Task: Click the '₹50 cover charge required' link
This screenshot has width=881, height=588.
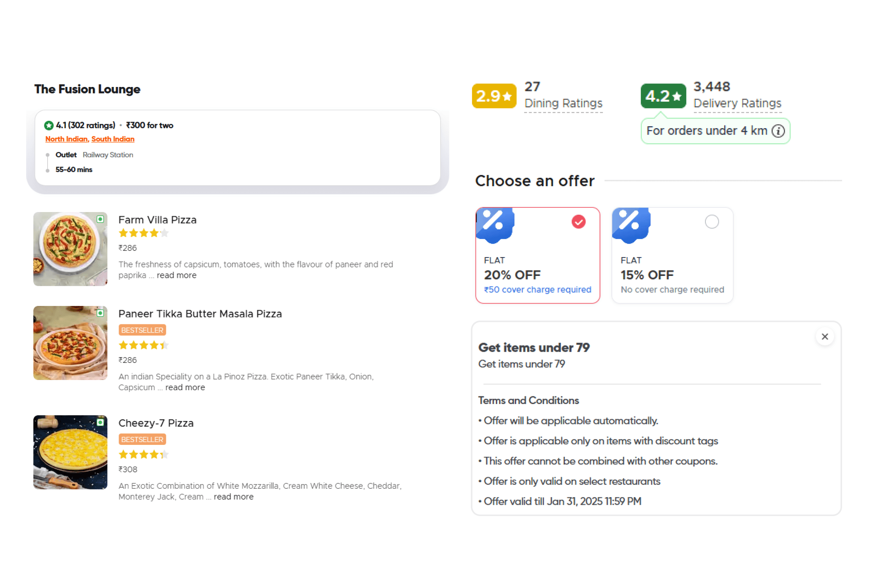Action: tap(537, 289)
